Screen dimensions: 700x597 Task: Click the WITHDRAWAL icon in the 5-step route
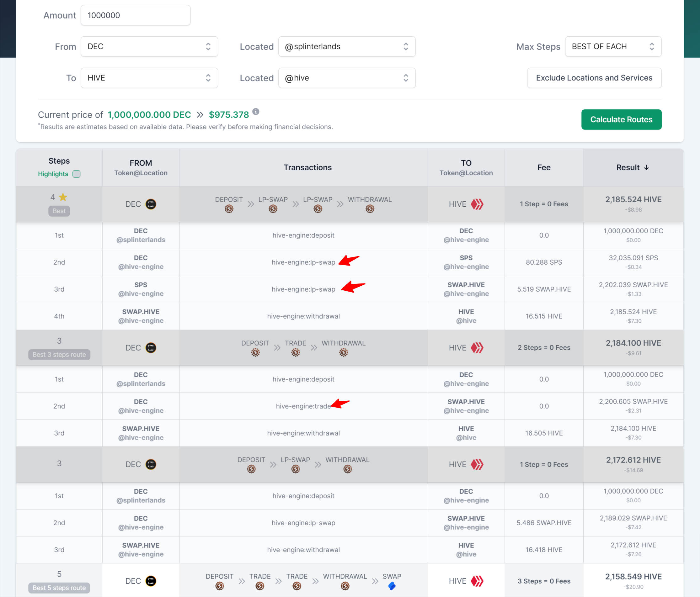[x=345, y=586]
